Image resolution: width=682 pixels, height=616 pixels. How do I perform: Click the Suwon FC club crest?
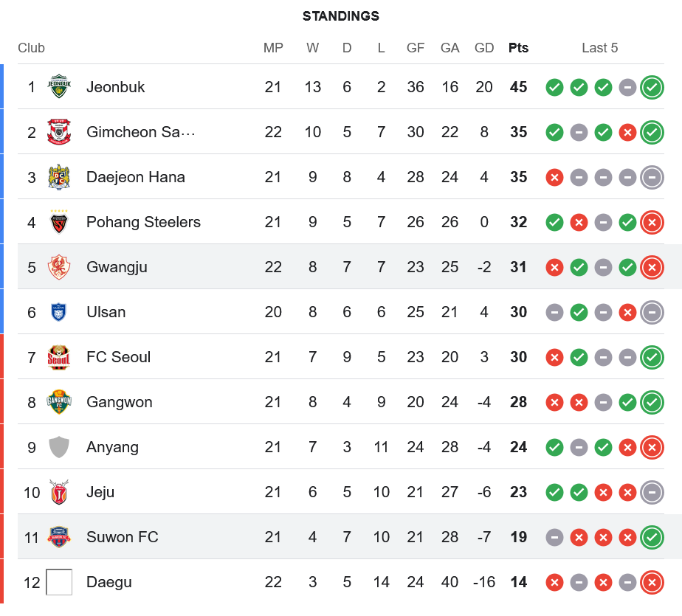pos(59,537)
